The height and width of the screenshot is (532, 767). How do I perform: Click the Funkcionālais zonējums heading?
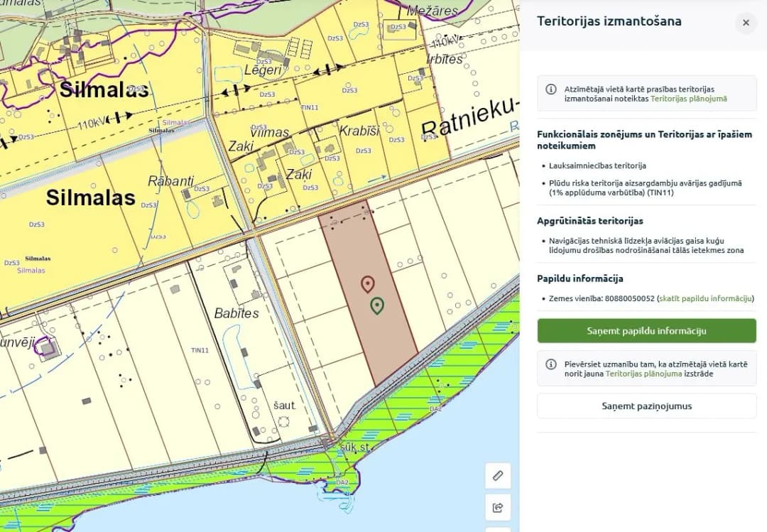click(x=644, y=140)
